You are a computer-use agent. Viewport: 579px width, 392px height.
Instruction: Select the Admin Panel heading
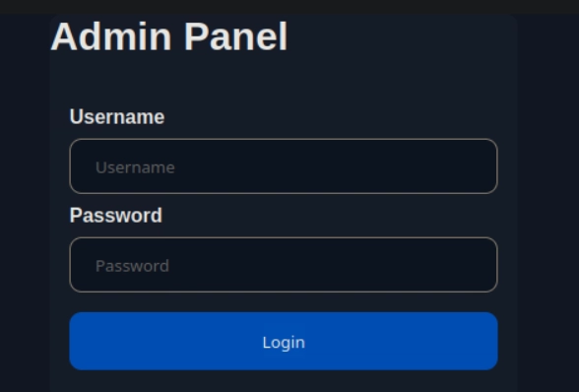(x=169, y=36)
